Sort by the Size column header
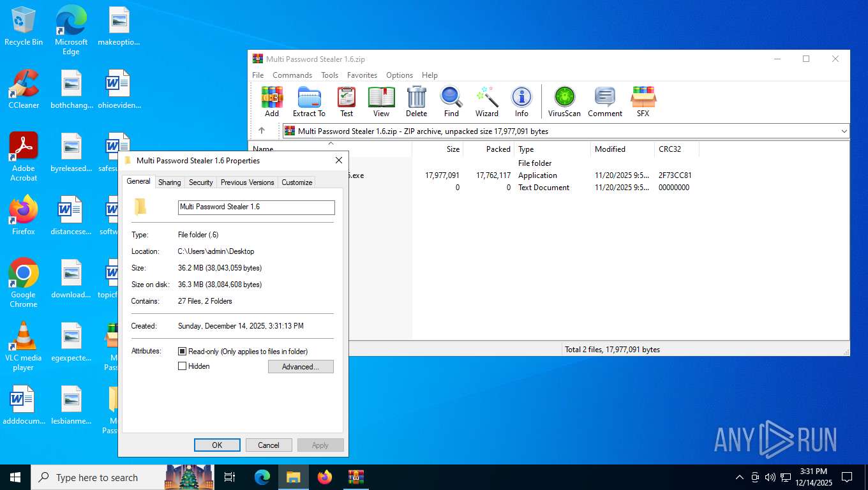This screenshot has height=490, width=868. (x=437, y=149)
